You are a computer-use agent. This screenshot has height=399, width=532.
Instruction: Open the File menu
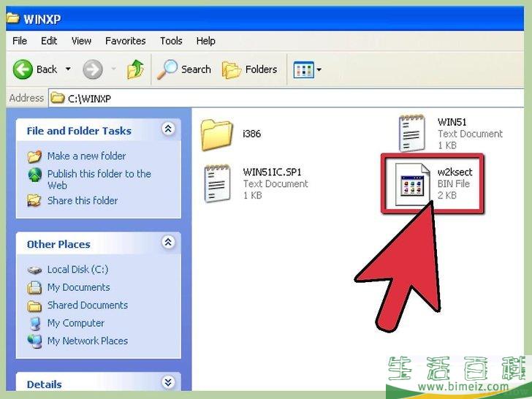[19, 41]
